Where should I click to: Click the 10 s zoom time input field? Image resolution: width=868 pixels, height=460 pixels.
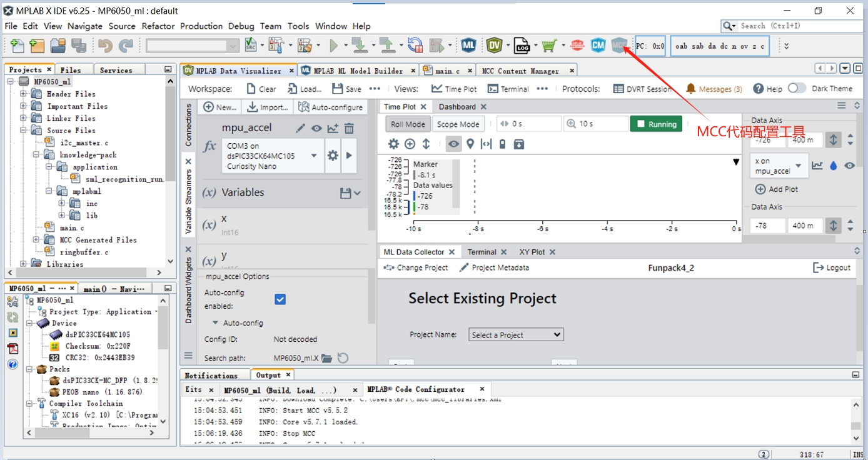[x=595, y=124]
